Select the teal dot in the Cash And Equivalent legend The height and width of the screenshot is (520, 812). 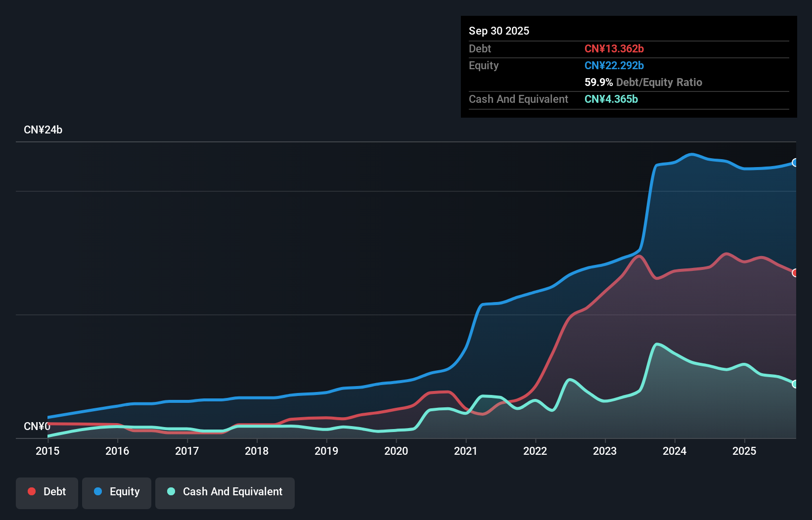coord(170,491)
